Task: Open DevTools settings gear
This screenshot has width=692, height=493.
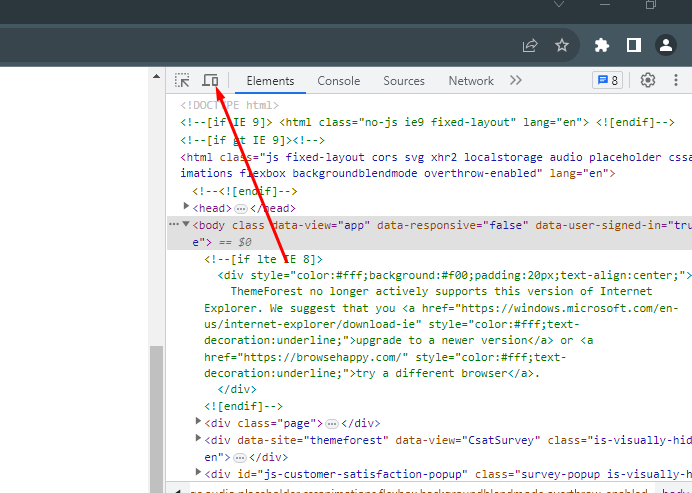Action: click(x=647, y=80)
